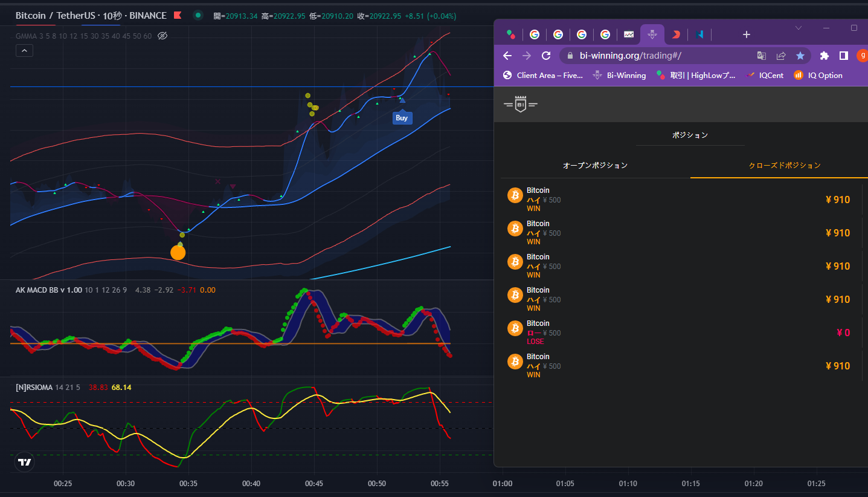Viewport: 868px width, 497px height.
Task: Open a new browser tab
Action: 747,34
